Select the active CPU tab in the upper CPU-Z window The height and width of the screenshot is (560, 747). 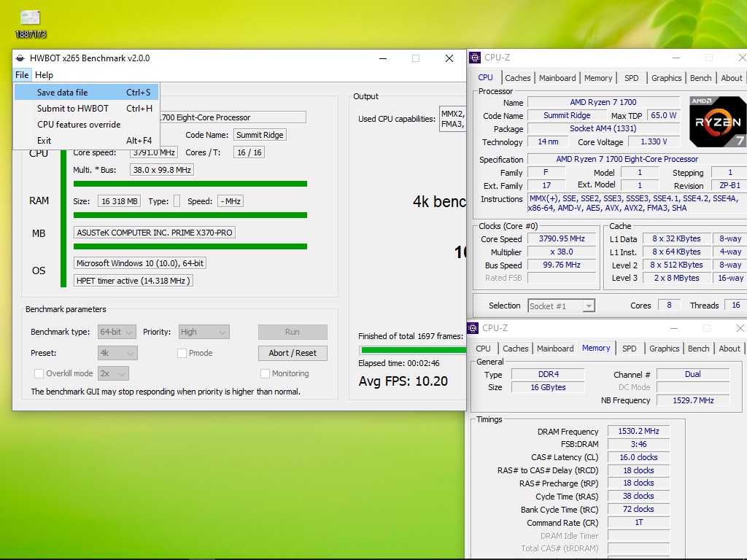(485, 77)
